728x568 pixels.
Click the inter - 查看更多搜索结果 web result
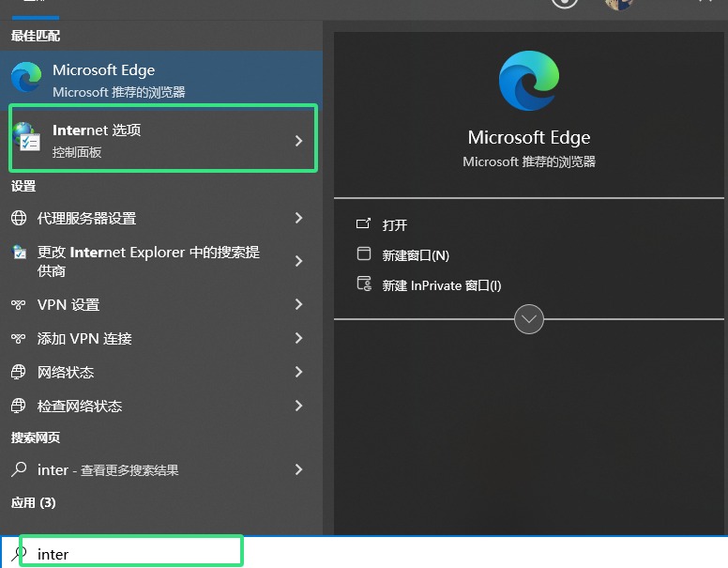pos(161,469)
